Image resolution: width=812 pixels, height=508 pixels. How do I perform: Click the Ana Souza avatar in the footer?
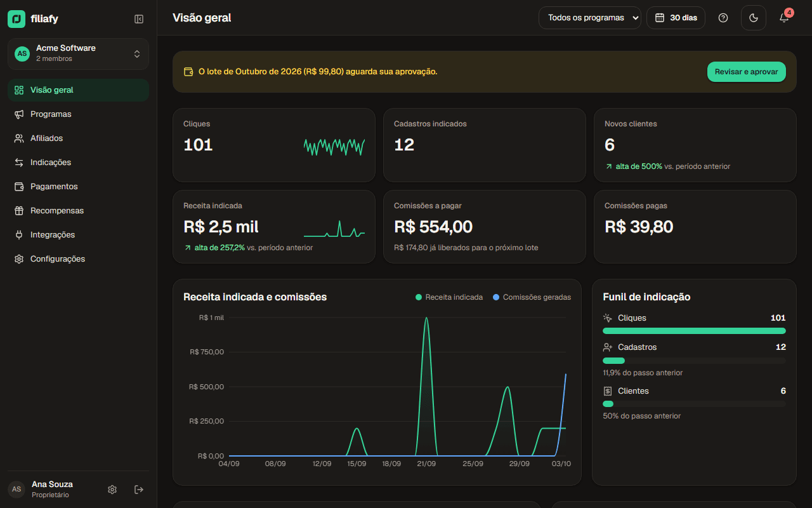(x=16, y=490)
